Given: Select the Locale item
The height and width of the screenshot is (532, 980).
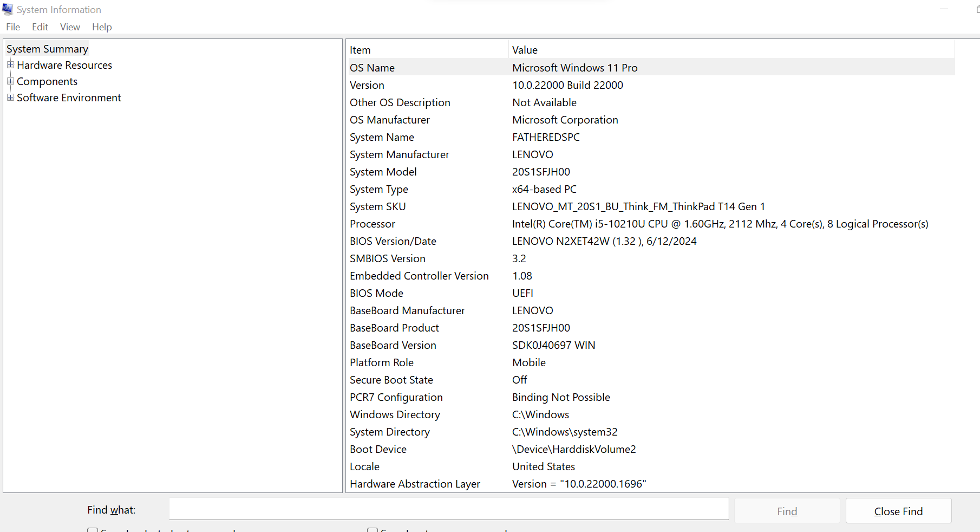Looking at the screenshot, I should 364,466.
